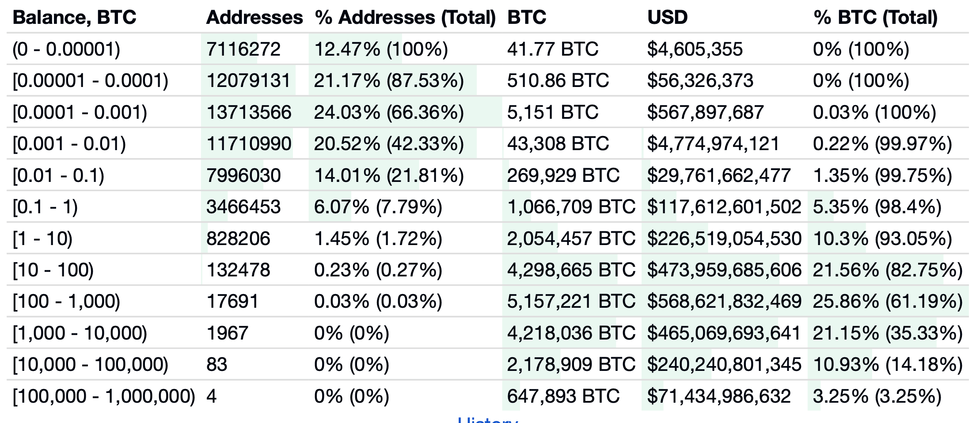The image size is (980, 423).
Task: Click the 12079131 addresses cell
Action: pyautogui.click(x=248, y=81)
